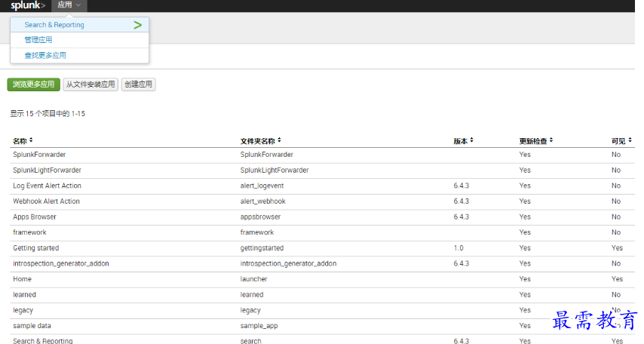Click Yes visibility value in Getting started row
Screen dimensions: 644x344
click(617, 248)
